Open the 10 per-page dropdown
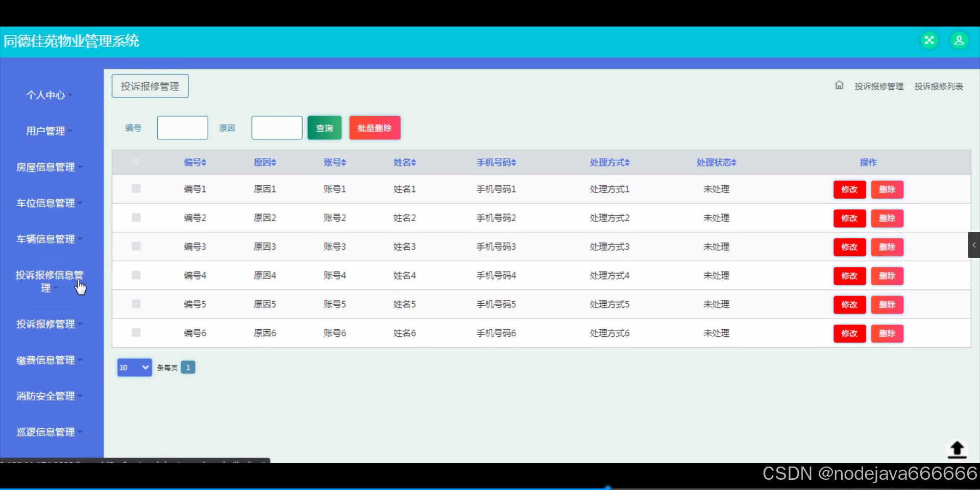 (134, 367)
